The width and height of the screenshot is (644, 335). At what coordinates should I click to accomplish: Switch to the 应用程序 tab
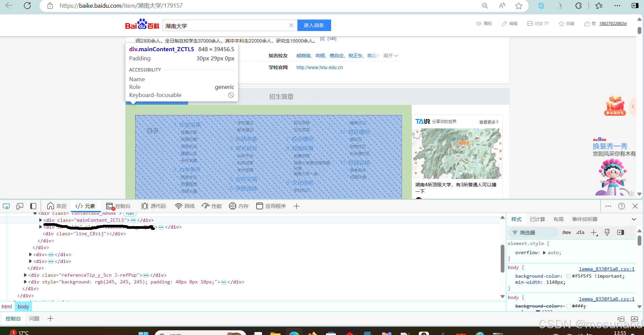point(271,206)
